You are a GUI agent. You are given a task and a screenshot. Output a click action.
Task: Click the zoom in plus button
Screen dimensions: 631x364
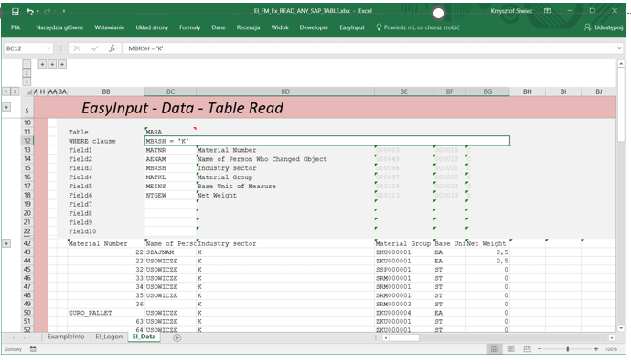596,349
